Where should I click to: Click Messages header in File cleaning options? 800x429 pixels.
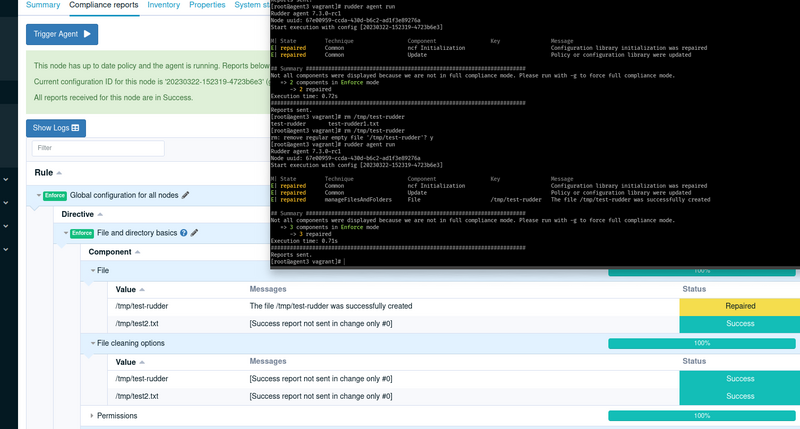(x=268, y=361)
